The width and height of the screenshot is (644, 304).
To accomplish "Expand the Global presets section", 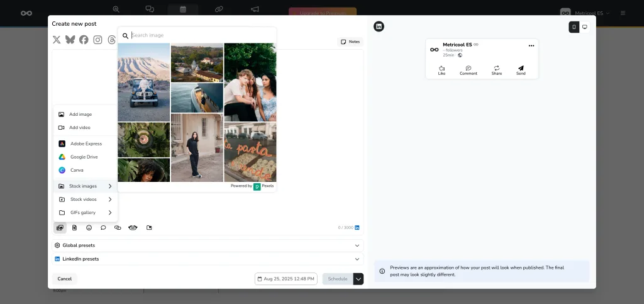I will [x=208, y=245].
